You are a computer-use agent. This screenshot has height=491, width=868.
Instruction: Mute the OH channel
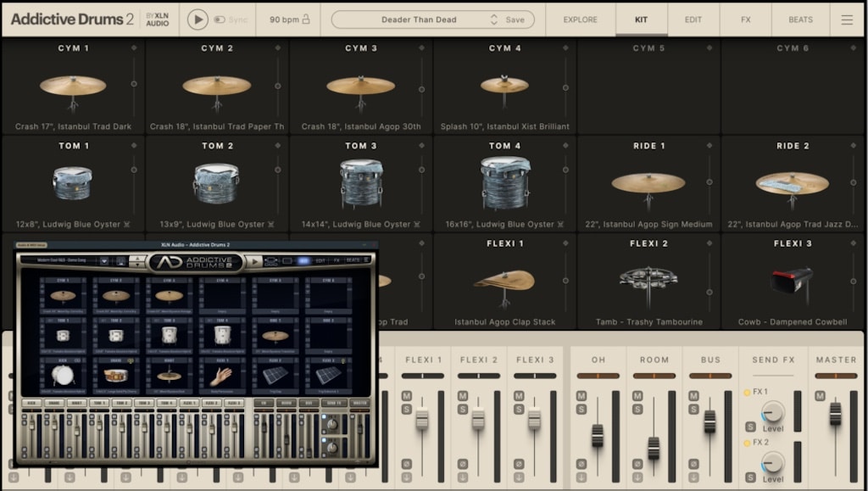(581, 396)
